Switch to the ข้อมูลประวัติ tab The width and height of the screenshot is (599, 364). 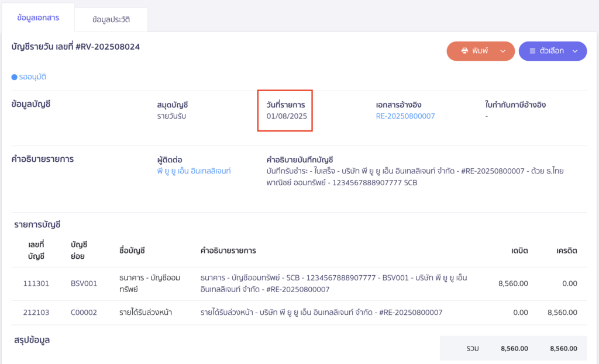pos(111,18)
